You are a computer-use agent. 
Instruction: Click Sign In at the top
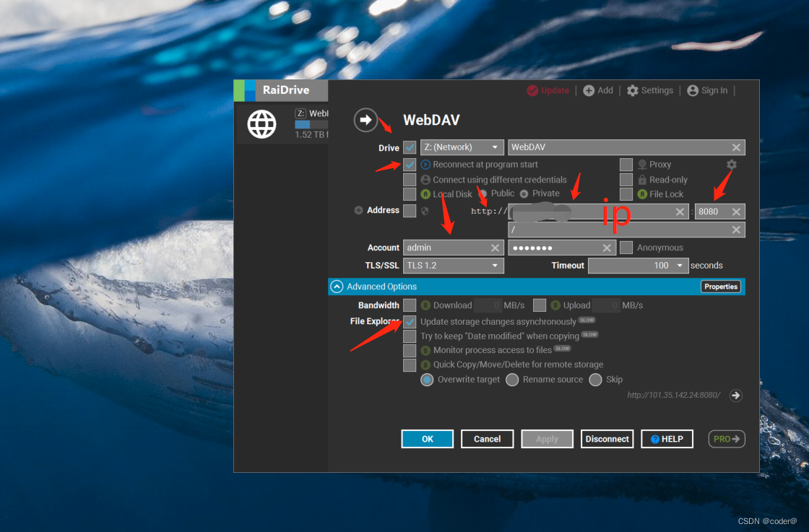tap(707, 90)
